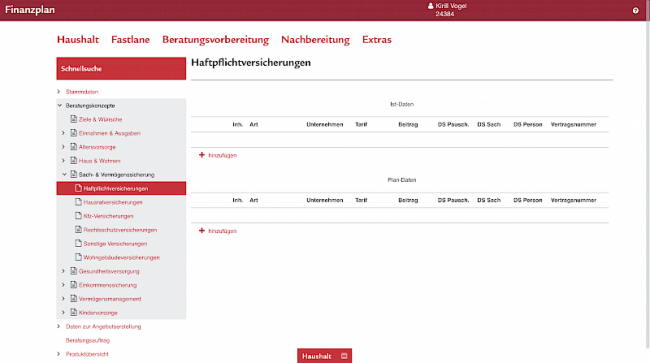Click the square icon on the bottom Haushalt bar
The image size is (650, 363).
(344, 356)
